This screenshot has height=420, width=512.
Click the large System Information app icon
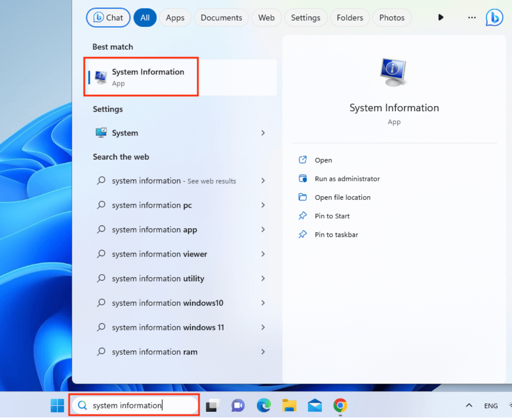pos(393,72)
